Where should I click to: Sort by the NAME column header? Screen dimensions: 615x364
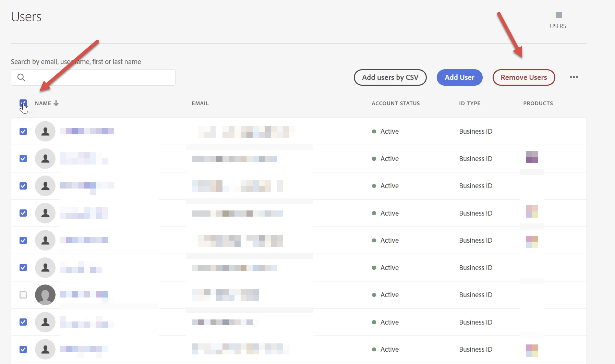tap(43, 103)
